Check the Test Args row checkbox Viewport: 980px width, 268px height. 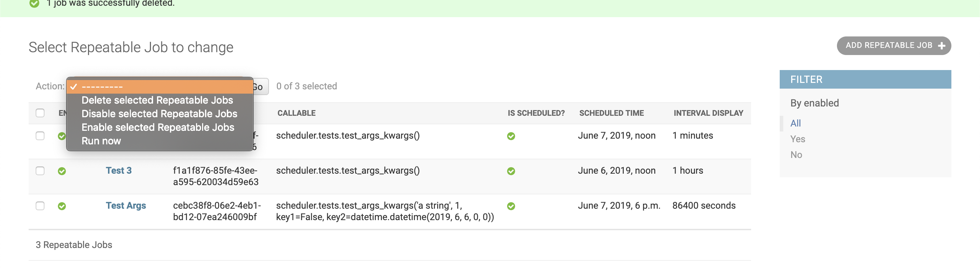coord(40,206)
